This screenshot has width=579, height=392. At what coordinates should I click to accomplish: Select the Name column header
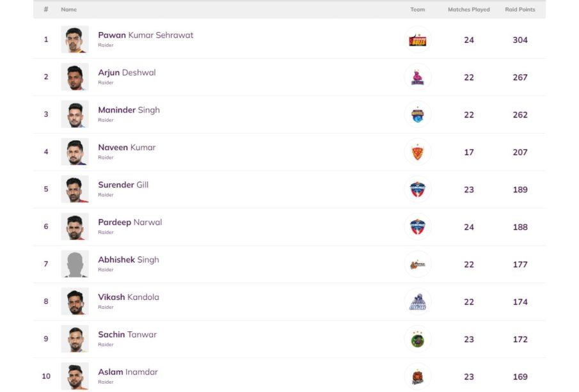[68, 10]
